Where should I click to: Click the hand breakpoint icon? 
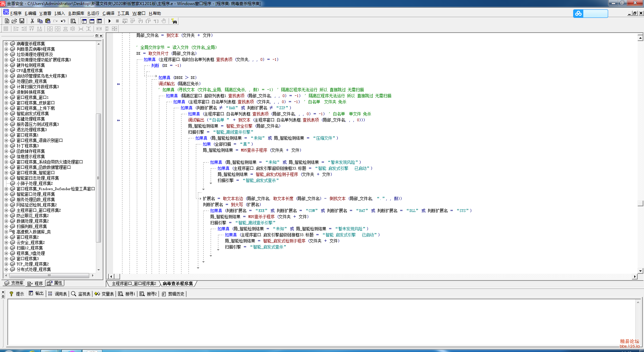(x=164, y=21)
